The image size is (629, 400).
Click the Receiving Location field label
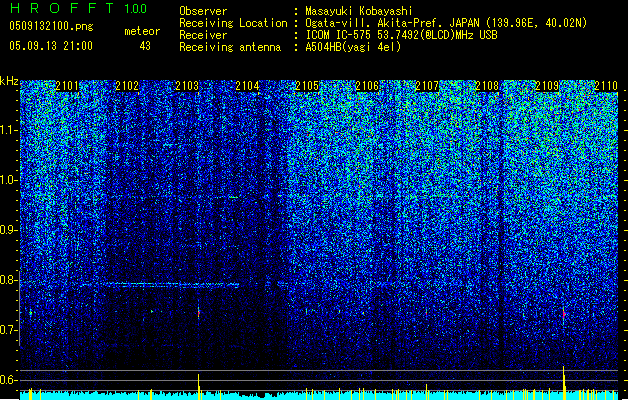(233, 23)
